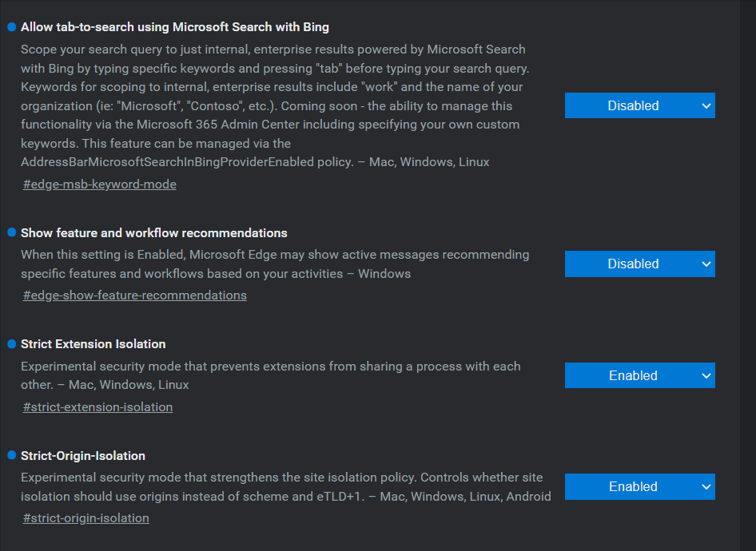
Task: Click the description mentioning scheme and eTLD+1
Action: (x=285, y=487)
